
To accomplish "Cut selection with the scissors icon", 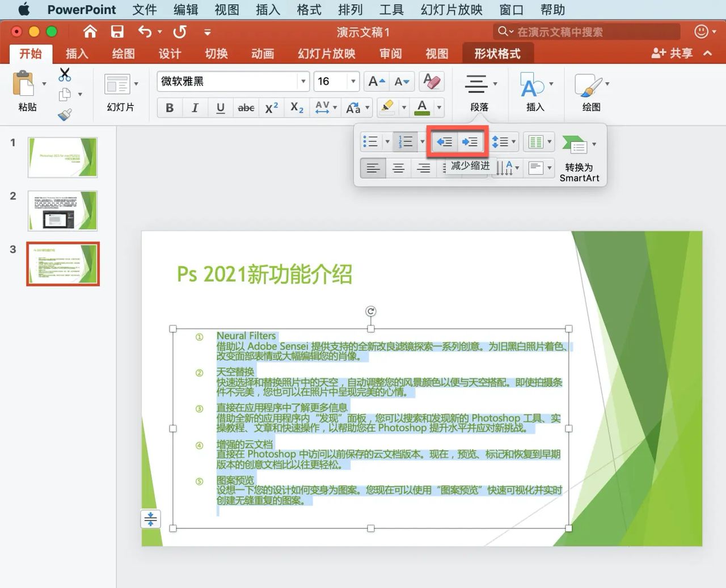I will [x=65, y=74].
